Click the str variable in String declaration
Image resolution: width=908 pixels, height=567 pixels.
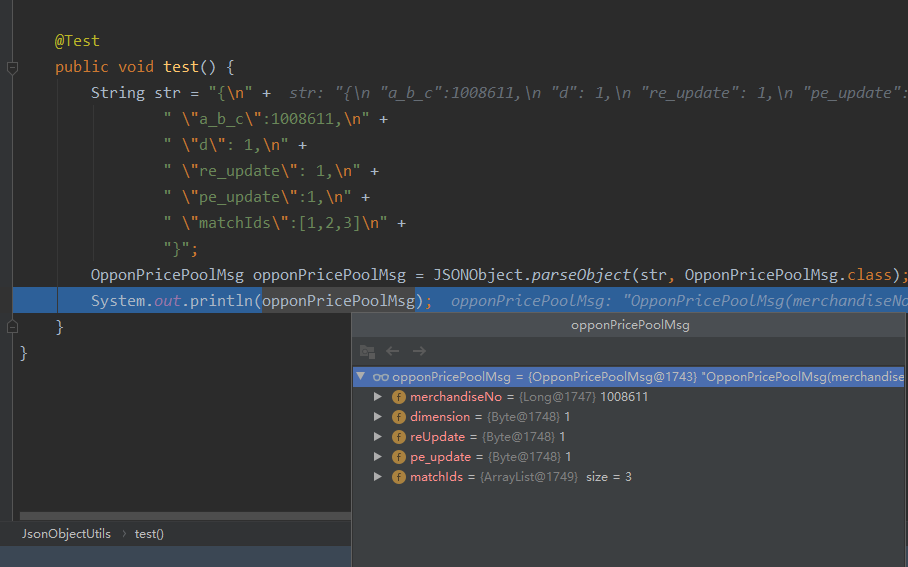167,93
